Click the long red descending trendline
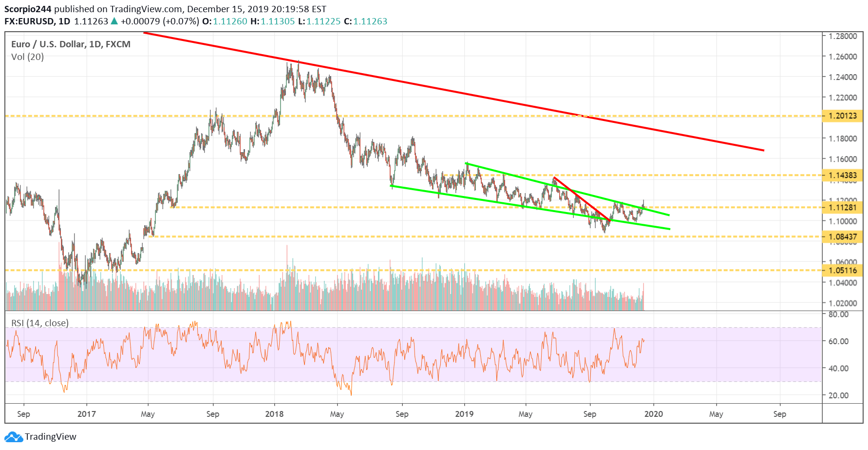Viewport: 868px width, 450px height. [x=453, y=92]
